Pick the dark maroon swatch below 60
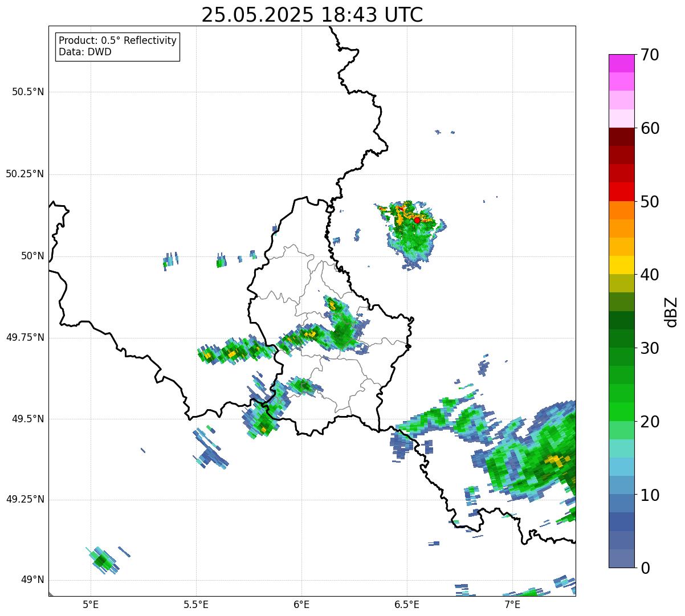685x616 pixels. click(x=622, y=137)
